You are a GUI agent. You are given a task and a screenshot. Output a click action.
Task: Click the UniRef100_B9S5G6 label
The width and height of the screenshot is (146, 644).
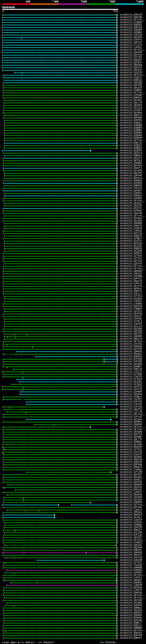coord(131,588)
